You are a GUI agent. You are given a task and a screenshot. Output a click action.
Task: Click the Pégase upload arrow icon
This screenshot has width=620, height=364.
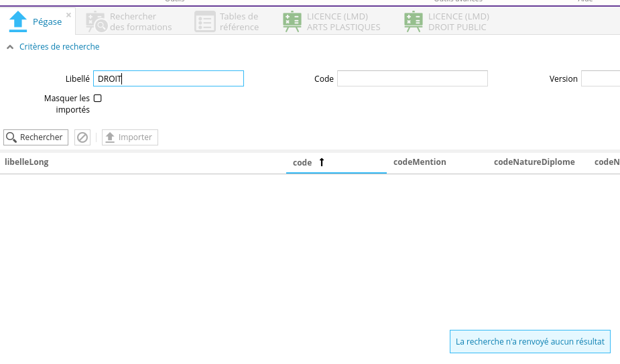pos(17,22)
